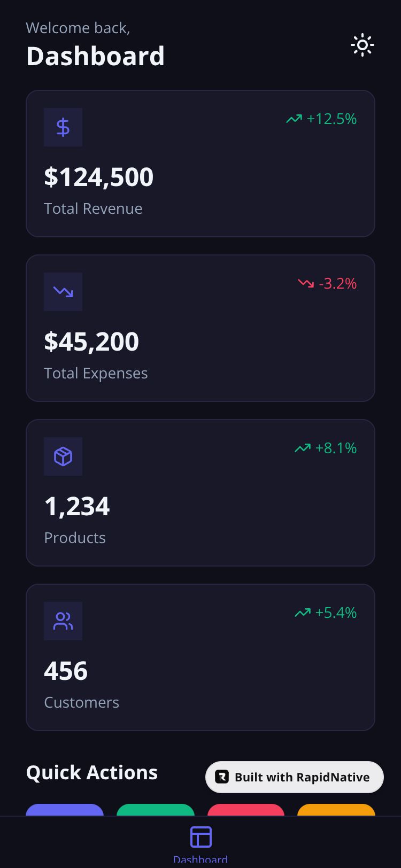Click the green trend arrow beside +8.1%
Screen dimensions: 401x868
[303, 448]
